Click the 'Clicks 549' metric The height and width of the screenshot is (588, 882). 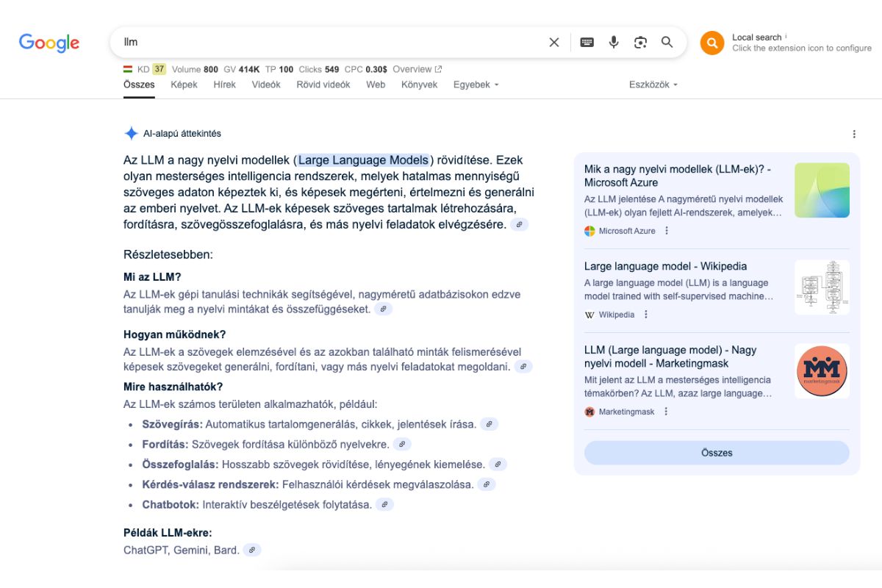coord(319,69)
